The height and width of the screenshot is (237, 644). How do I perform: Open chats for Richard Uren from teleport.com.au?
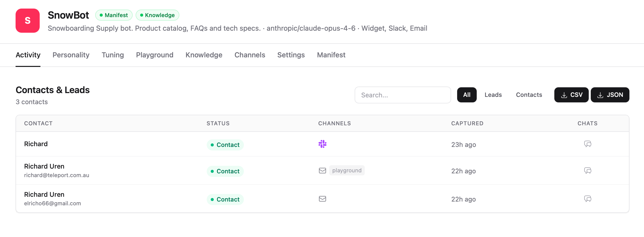click(x=588, y=171)
